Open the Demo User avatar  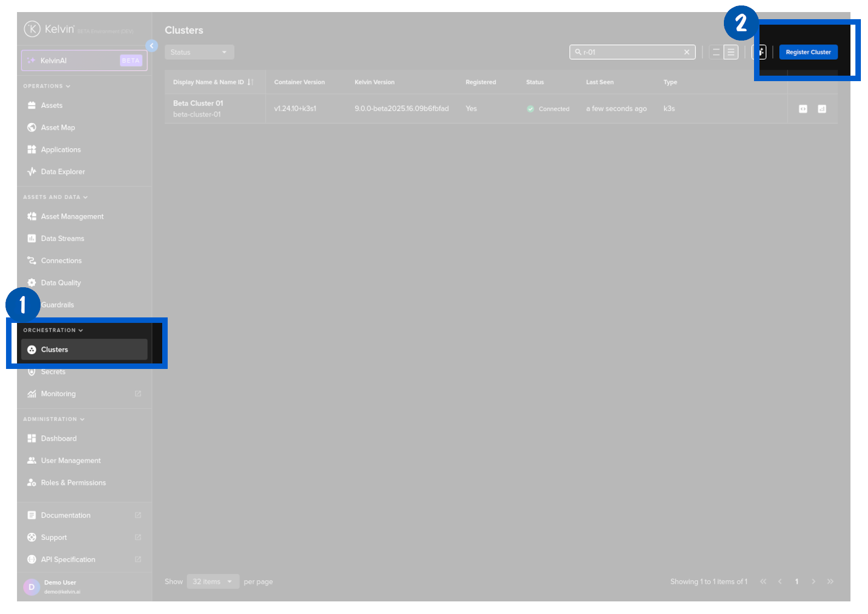point(31,587)
